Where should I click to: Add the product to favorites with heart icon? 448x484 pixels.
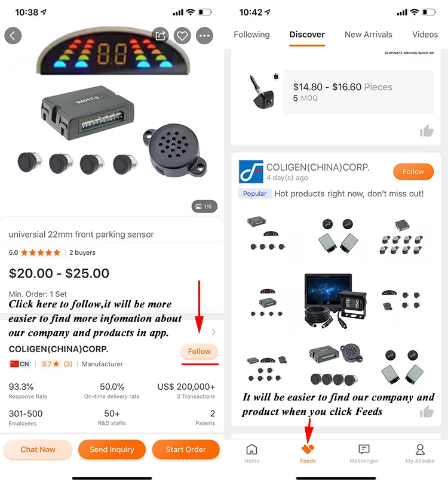point(182,36)
